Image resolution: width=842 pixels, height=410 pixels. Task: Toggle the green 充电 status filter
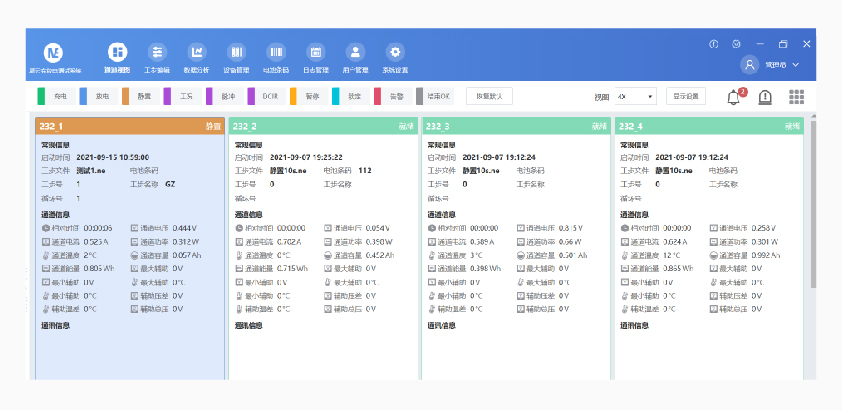tap(55, 97)
